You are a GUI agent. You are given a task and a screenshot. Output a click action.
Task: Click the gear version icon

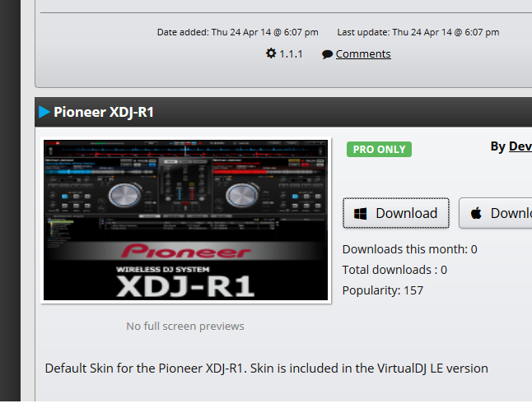(x=271, y=53)
